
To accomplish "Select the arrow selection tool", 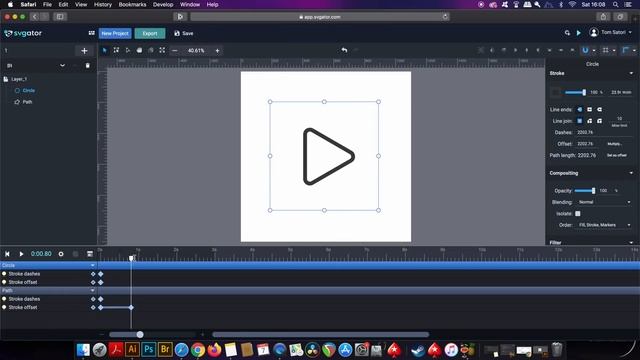I will coord(104,50).
